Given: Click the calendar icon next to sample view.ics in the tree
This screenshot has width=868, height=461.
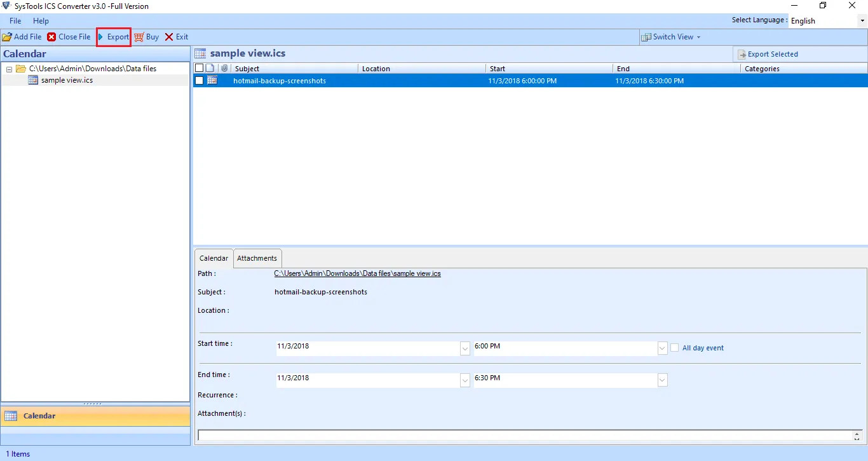Looking at the screenshot, I should tap(34, 80).
